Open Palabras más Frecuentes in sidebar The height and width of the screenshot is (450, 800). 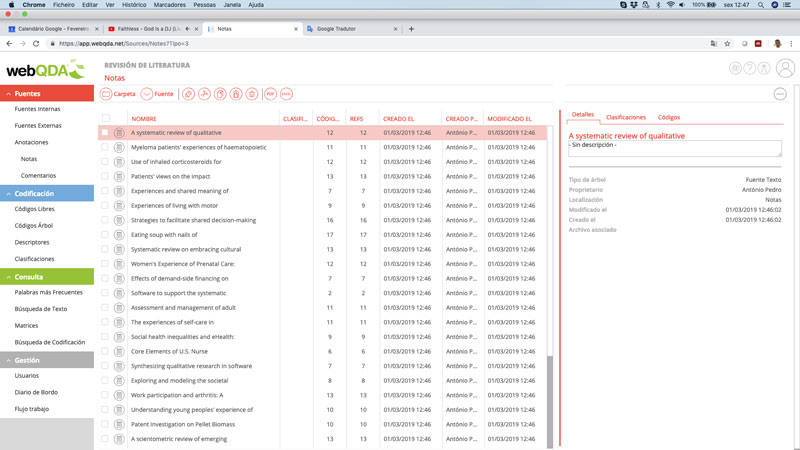click(x=48, y=292)
